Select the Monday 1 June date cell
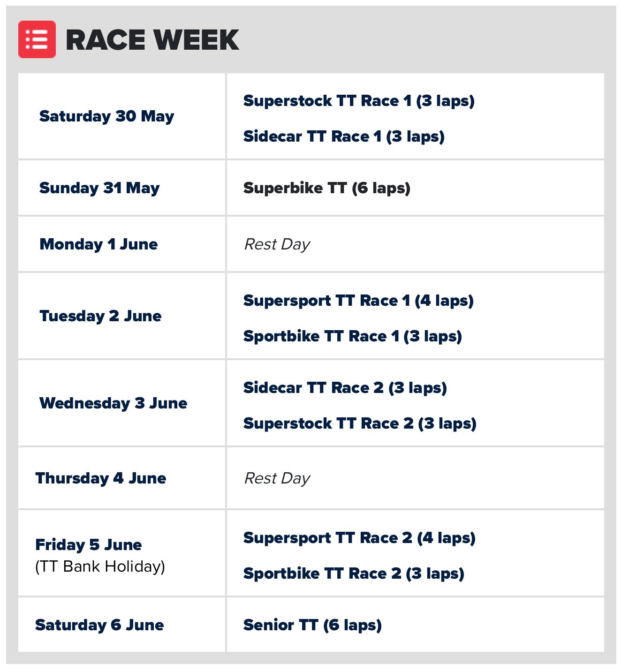Viewport: 621px width, 672px height. tap(122, 244)
